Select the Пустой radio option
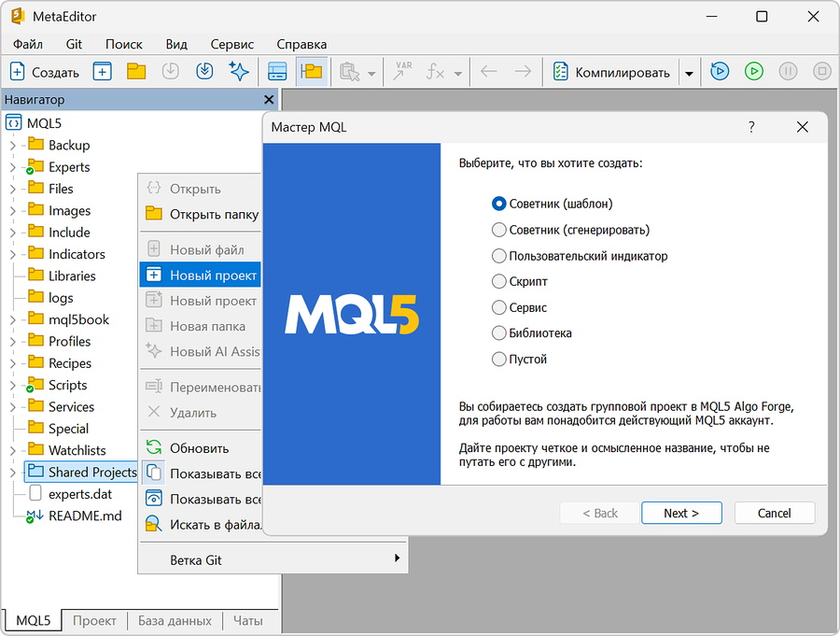 pos(519,359)
